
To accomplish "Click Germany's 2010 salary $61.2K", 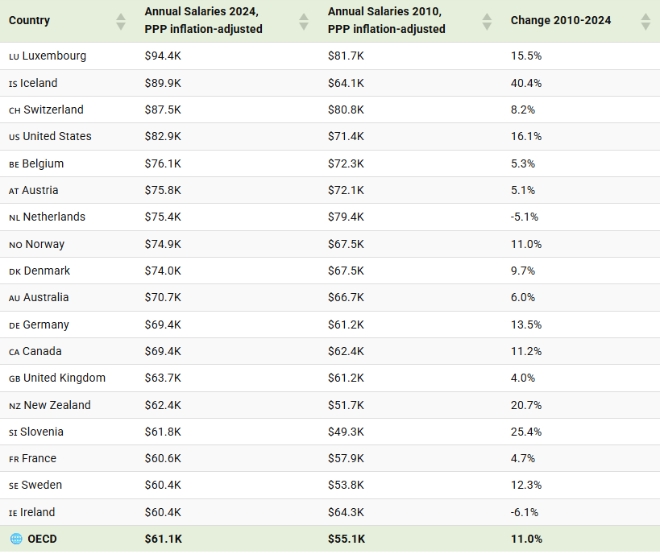I will (345, 325).
